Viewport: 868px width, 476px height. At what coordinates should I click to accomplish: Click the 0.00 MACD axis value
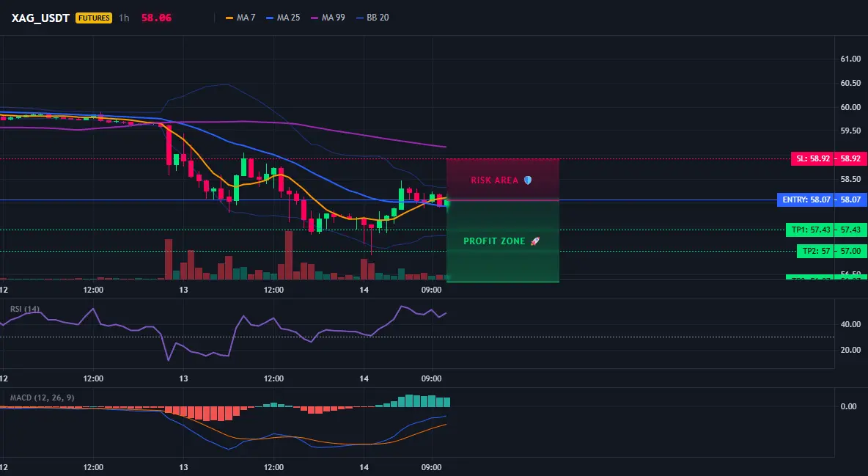[x=849, y=406]
